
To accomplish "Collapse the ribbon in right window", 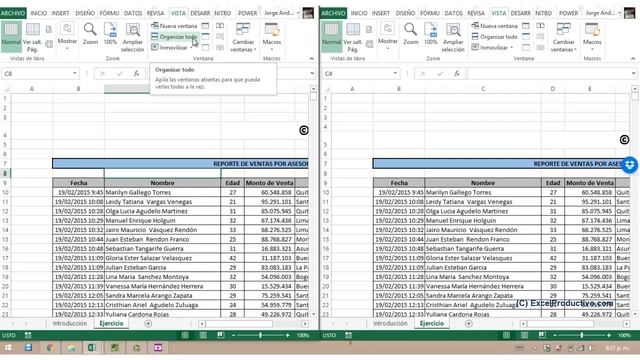I will pyautogui.click(x=633, y=59).
